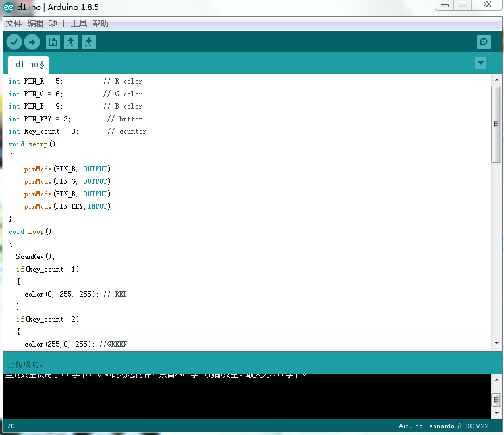Click the 'if(key_count==2)' line
This screenshot has width=504, height=435.
pos(47,319)
